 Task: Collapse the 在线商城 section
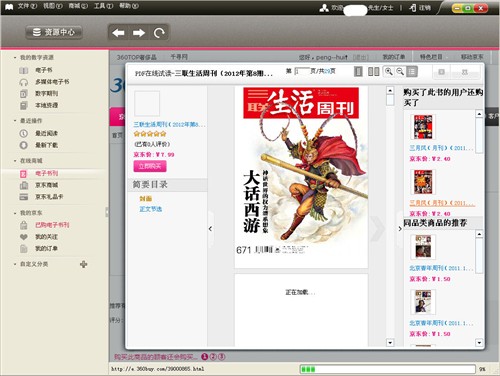[15, 161]
